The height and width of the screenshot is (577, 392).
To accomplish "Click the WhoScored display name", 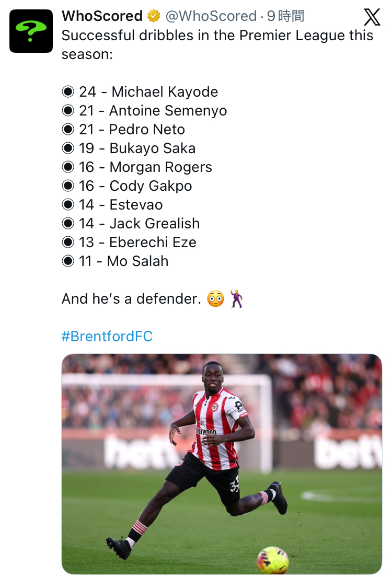I will tap(102, 16).
